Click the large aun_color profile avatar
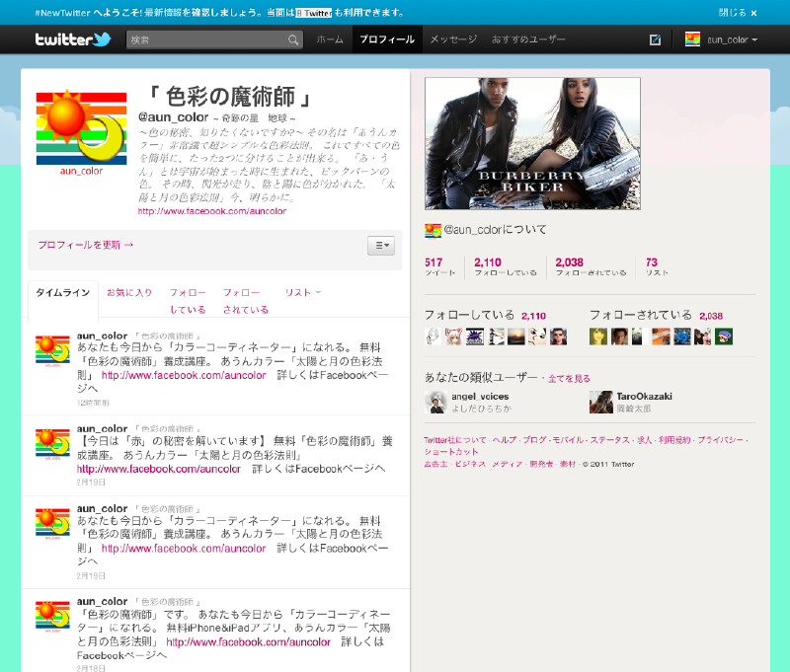Image resolution: width=790 pixels, height=672 pixels. tap(81, 126)
